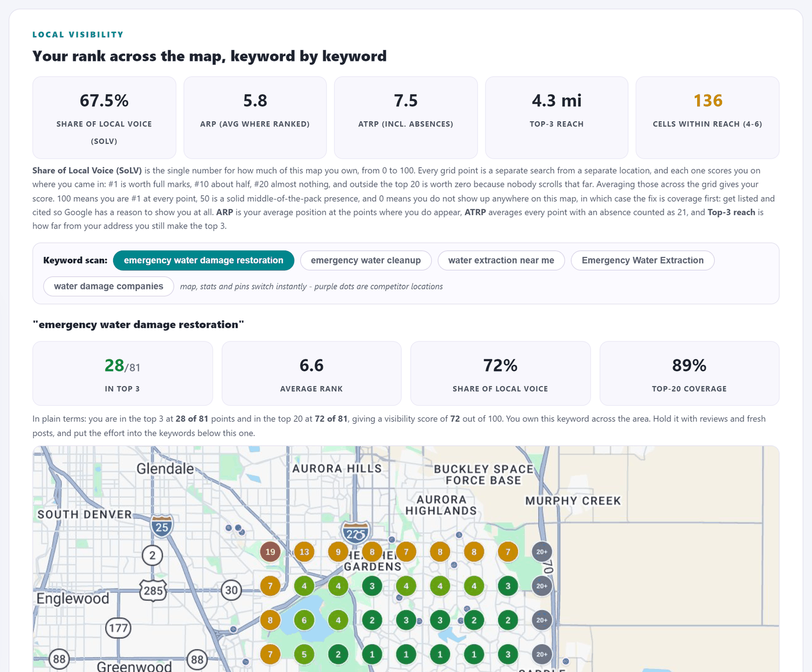The image size is (812, 672).
Task: Click the 72% Share of Local Voice card
Action: click(501, 373)
